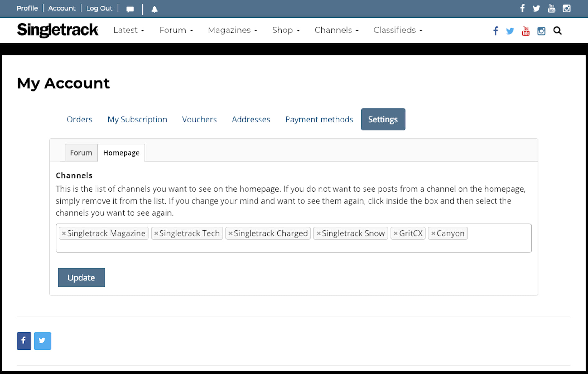The width and height of the screenshot is (588, 374).
Task: Open Twitter icon in main navigation
Action: 510,31
